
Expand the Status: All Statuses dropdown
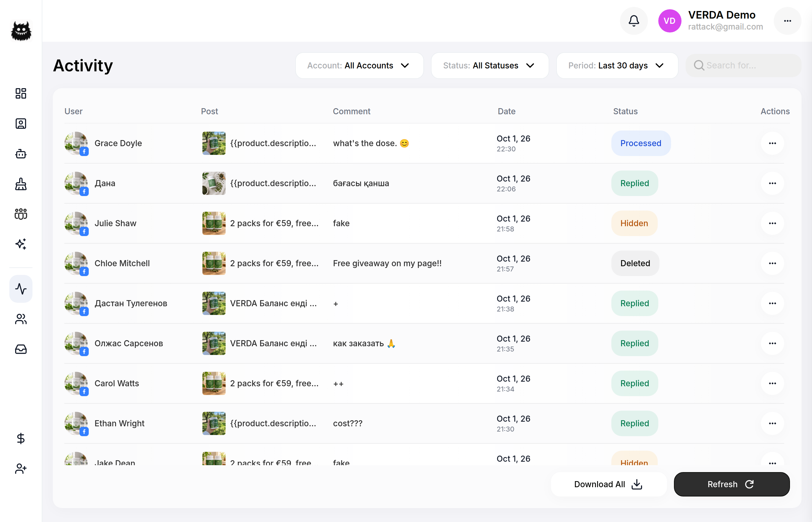point(490,66)
